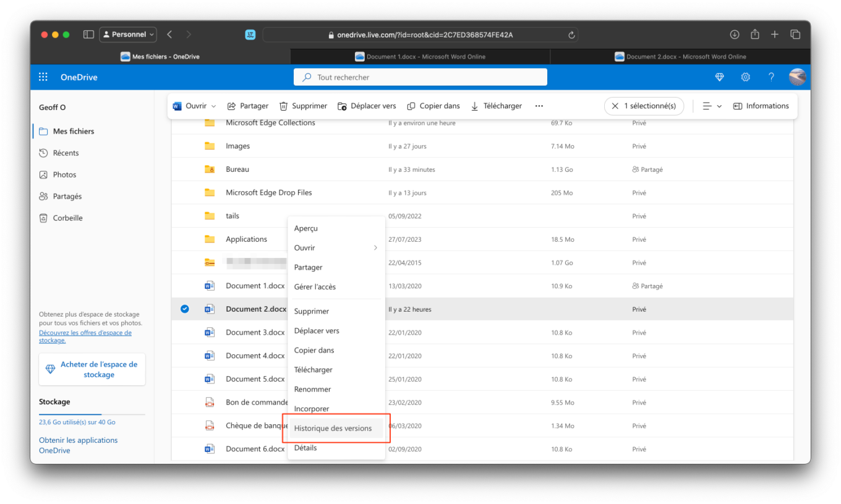The image size is (841, 504).
Task: Open the toolbar more options ellipsis
Action: pos(539,106)
